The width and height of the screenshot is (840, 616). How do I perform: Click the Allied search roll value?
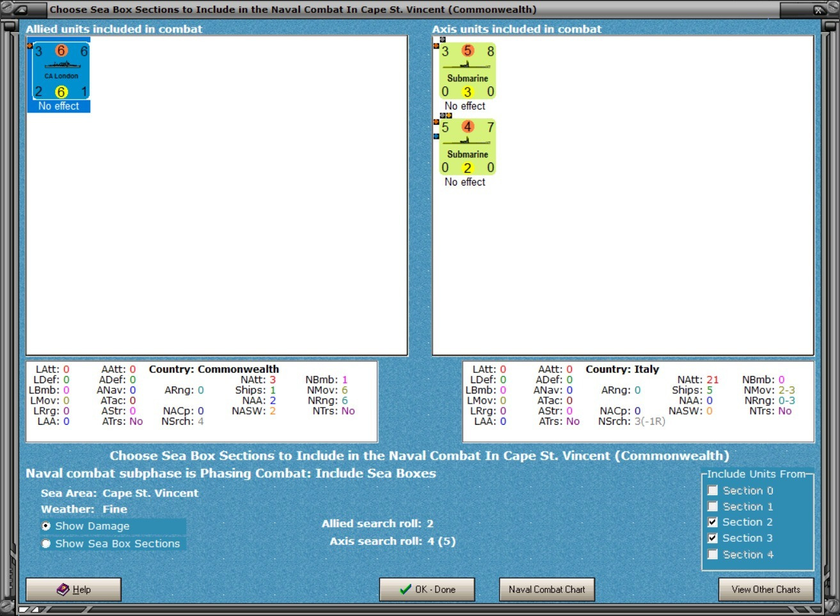[430, 524]
